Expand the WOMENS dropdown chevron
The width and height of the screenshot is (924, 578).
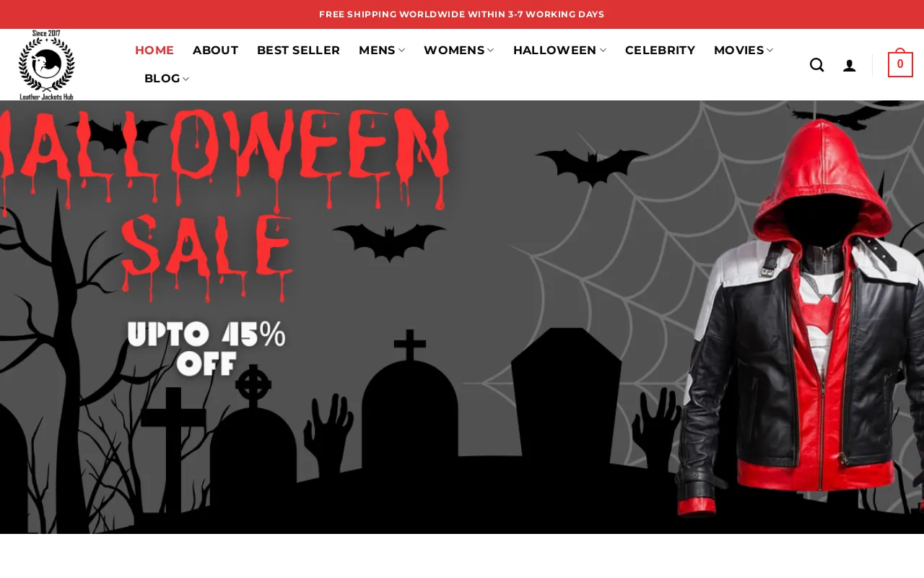click(490, 50)
